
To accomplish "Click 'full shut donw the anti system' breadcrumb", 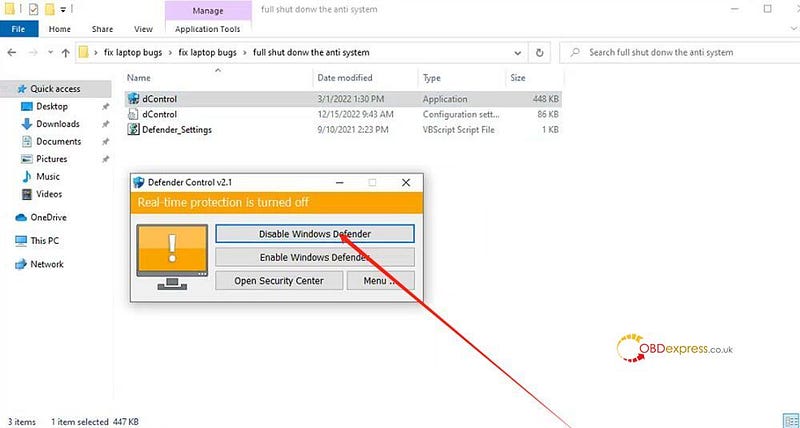I will [x=311, y=53].
